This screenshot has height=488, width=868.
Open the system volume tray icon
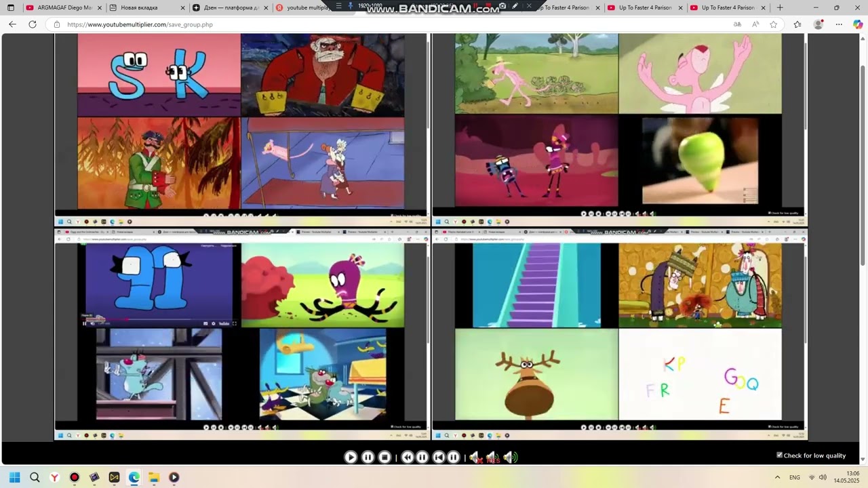pos(823,477)
